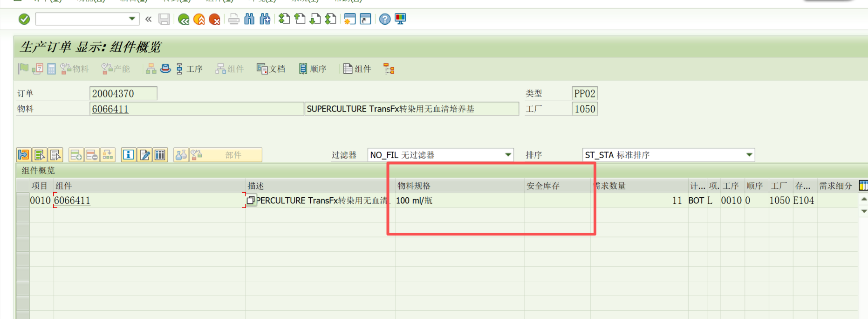Click the Find binoculars icon
868x319 pixels.
(x=249, y=19)
